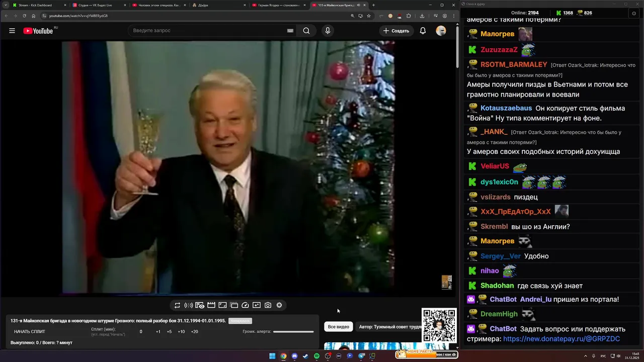
Task: Click the dashed window icon in player toolbar
Action: click(234, 305)
